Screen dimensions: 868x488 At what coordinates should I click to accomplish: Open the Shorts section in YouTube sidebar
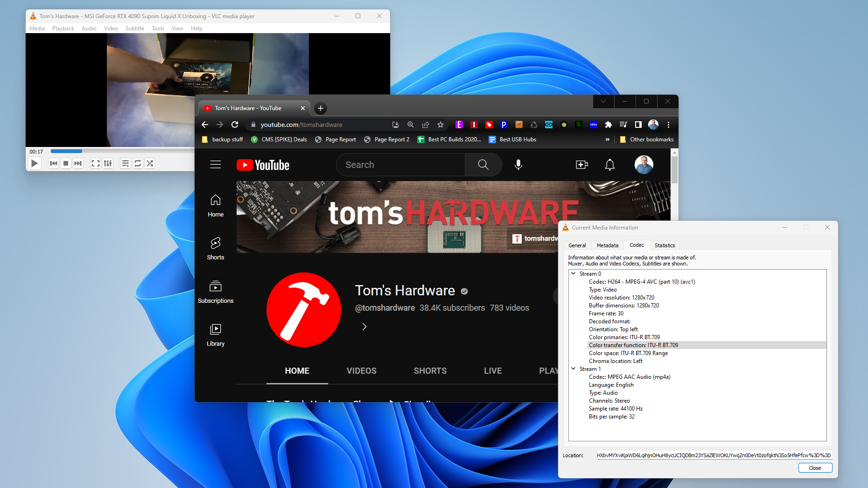[215, 248]
